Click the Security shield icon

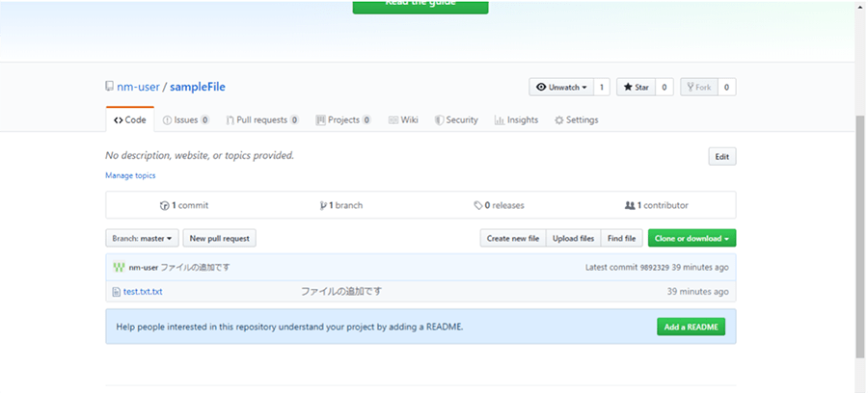coord(439,120)
